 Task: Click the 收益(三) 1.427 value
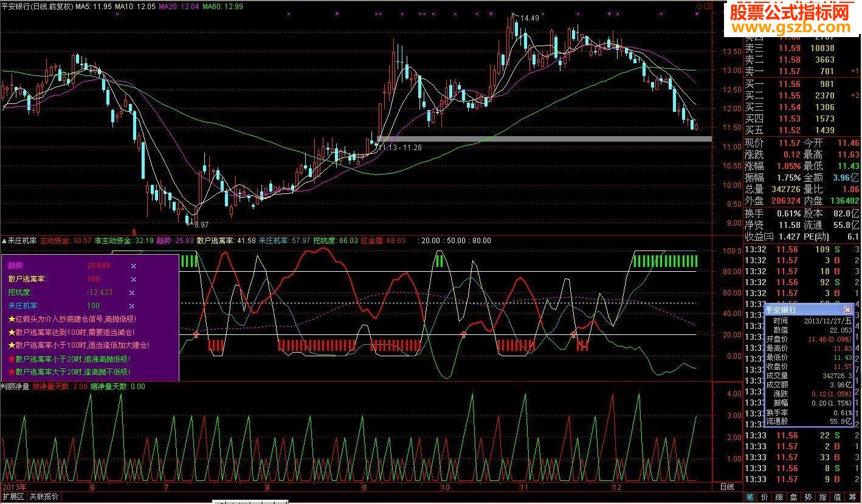tap(790, 236)
